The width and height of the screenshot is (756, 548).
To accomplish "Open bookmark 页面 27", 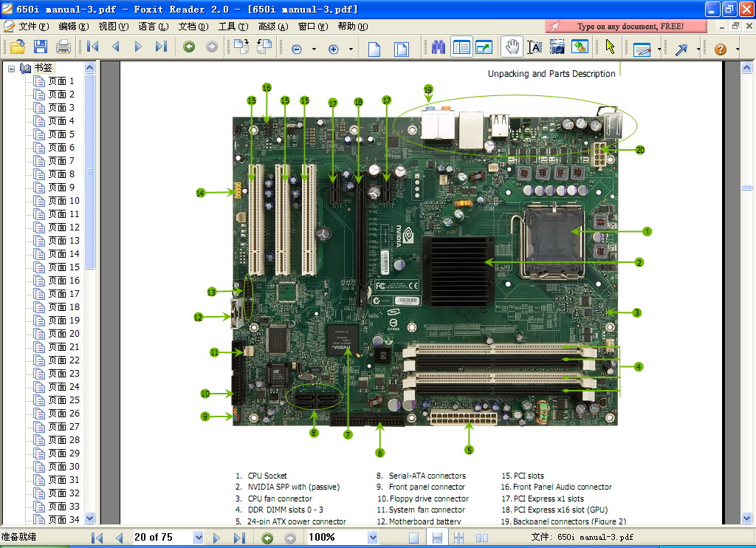I will (x=63, y=427).
